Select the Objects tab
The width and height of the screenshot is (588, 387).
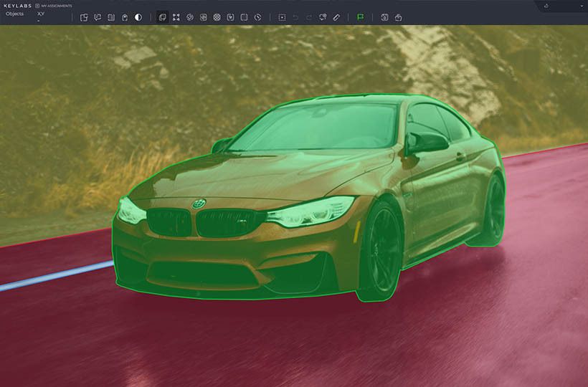tap(14, 14)
